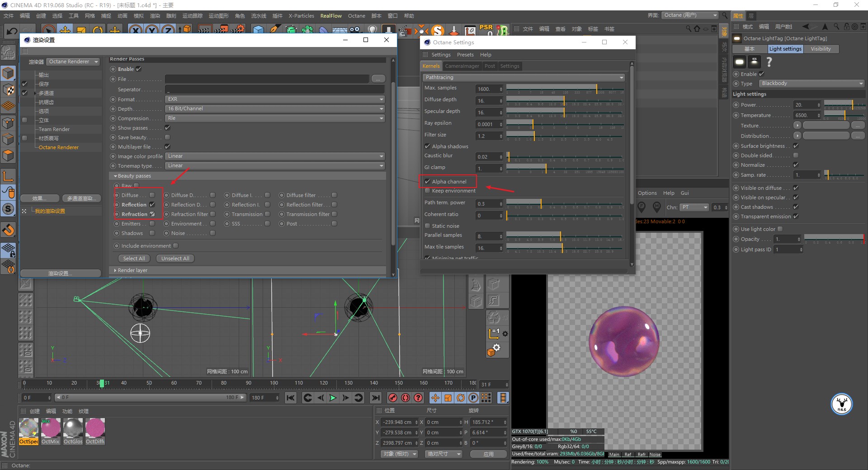
Task: Toggle scale key icon in timeline bar
Action: point(448,398)
